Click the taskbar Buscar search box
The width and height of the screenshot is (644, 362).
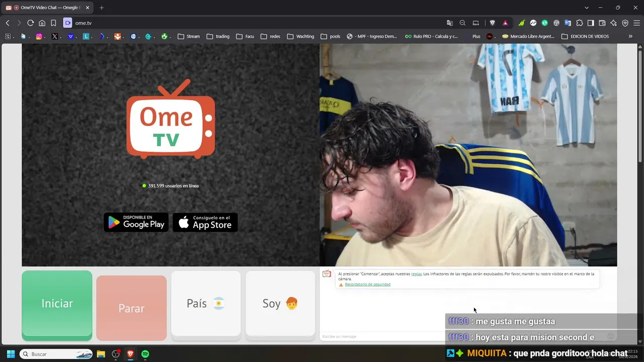56,354
